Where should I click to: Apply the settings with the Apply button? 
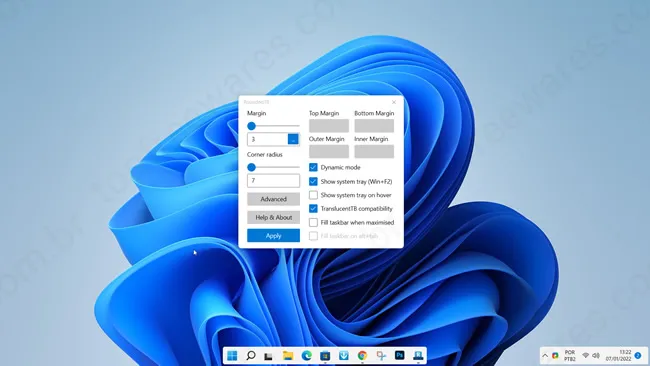tap(273, 235)
